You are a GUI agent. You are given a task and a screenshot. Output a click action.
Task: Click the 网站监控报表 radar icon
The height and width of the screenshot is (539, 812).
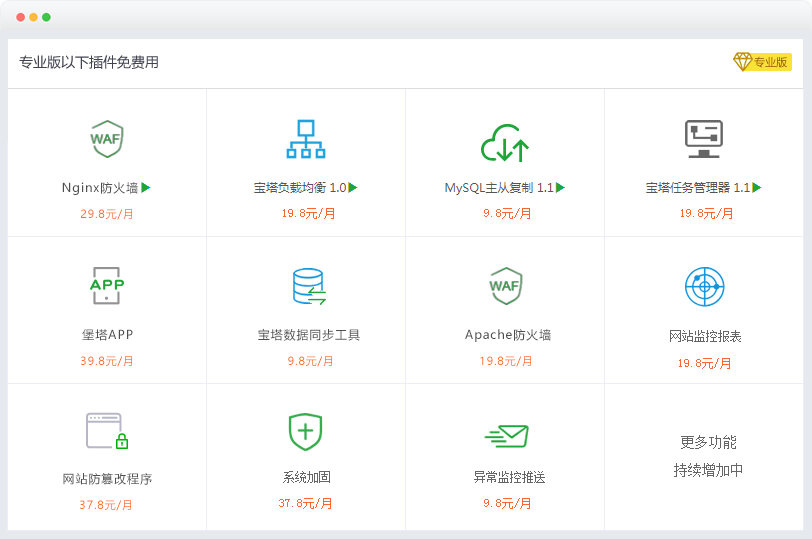click(x=704, y=286)
